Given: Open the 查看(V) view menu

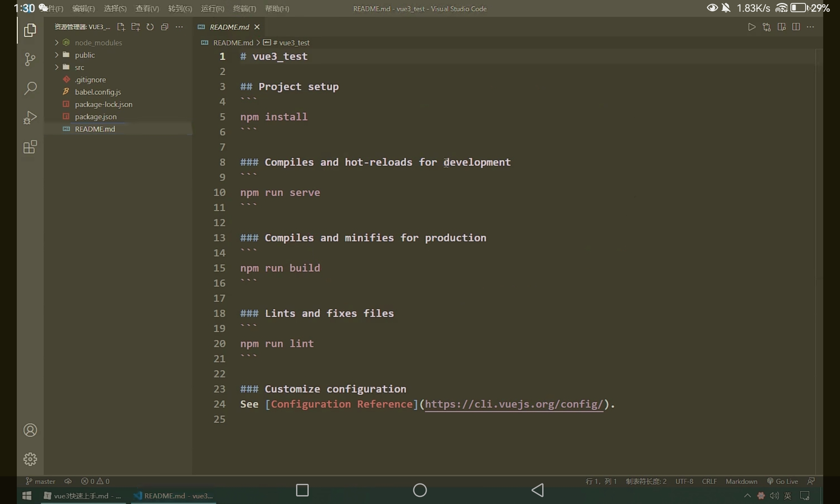Looking at the screenshot, I should [147, 8].
